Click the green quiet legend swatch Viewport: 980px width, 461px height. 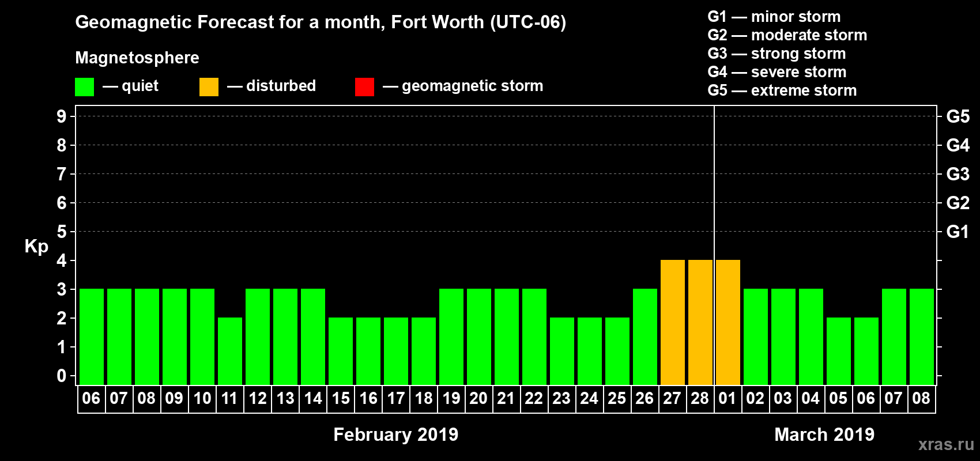click(x=84, y=87)
